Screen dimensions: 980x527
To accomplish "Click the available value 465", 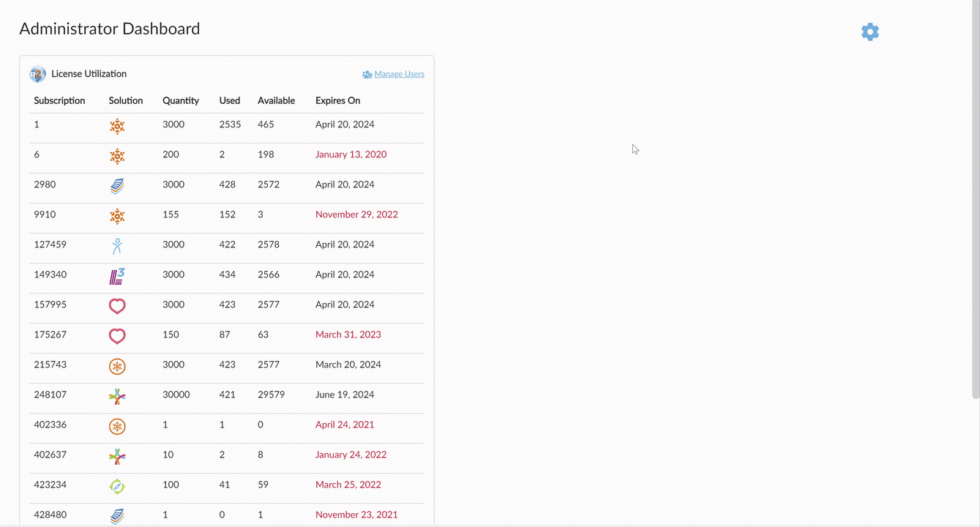I will tap(266, 124).
